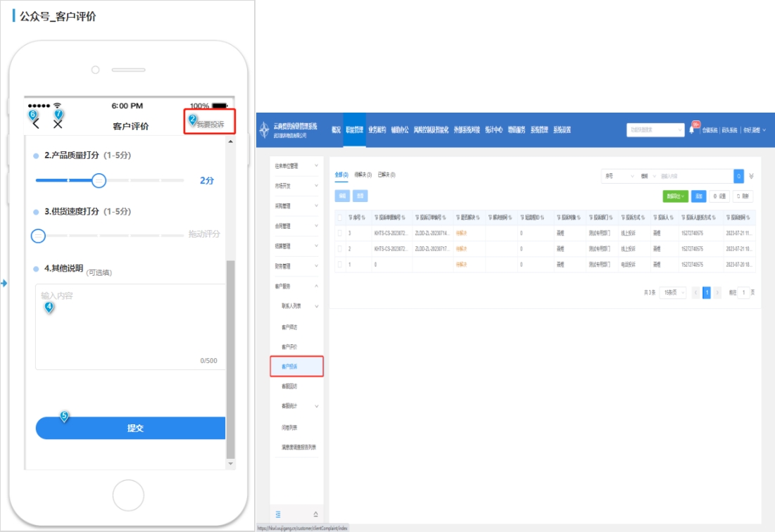Open the green 数据导出 dropdown
Screen dimensions: 775x532
coord(675,196)
